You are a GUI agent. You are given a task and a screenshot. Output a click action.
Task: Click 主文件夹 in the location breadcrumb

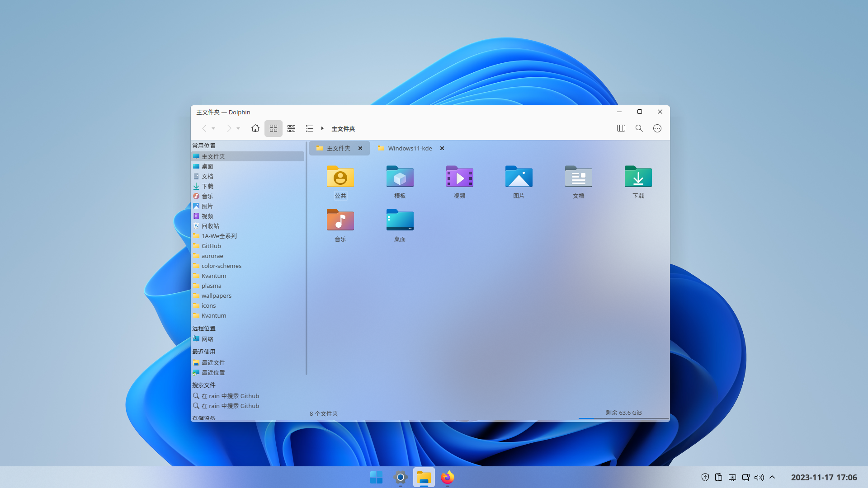click(343, 129)
